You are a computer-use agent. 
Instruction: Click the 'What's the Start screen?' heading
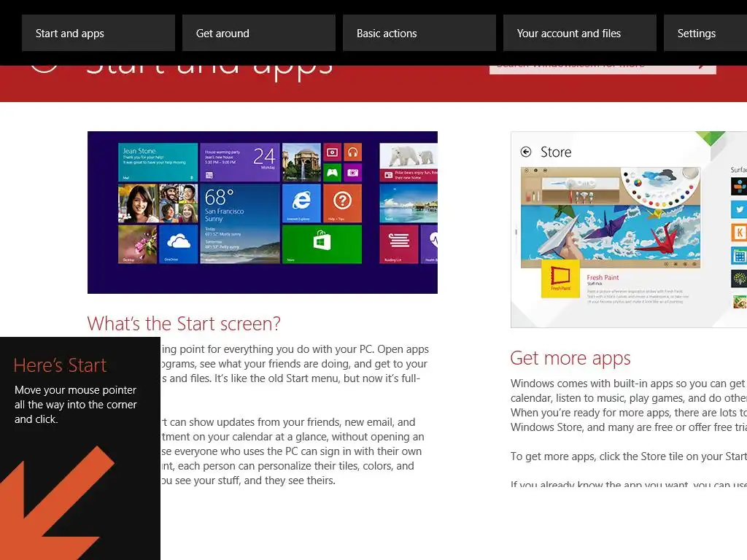pyautogui.click(x=184, y=324)
